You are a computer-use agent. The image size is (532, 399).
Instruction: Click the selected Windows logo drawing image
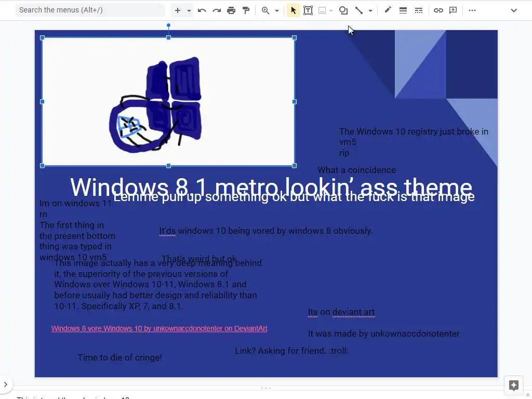click(x=168, y=101)
